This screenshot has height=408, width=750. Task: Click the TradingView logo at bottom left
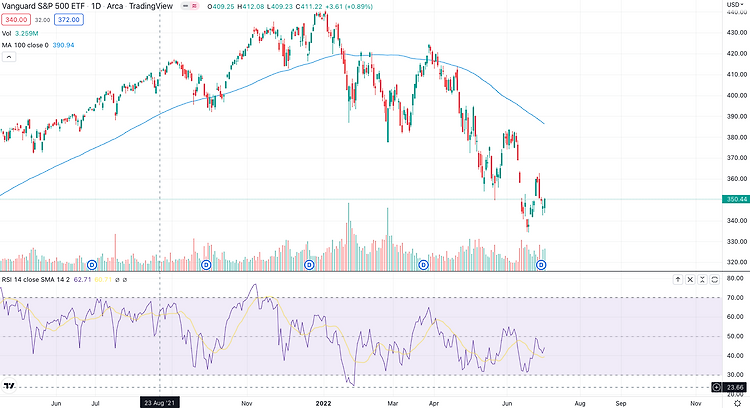click(x=9, y=386)
